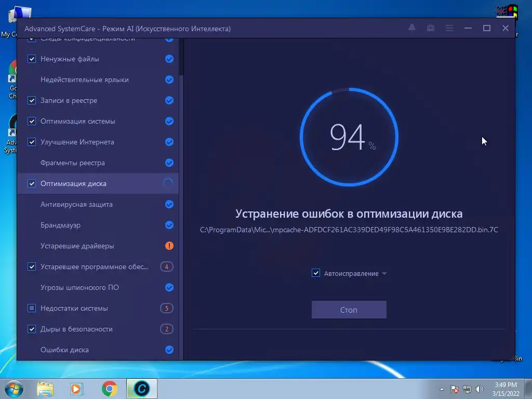Viewport: 532px width, 399px height.
Task: Click blue check status next to Фрагменты реестра
Action: click(169, 163)
